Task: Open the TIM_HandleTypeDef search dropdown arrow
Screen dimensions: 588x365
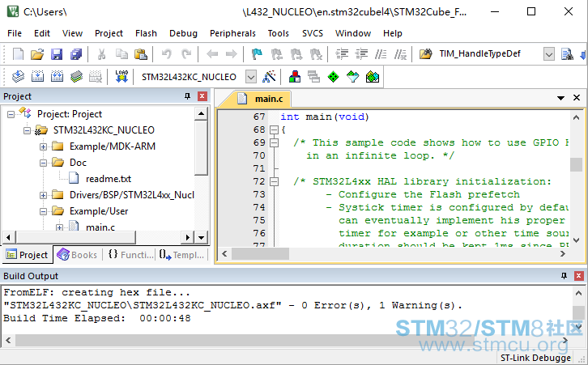Action: [548, 54]
